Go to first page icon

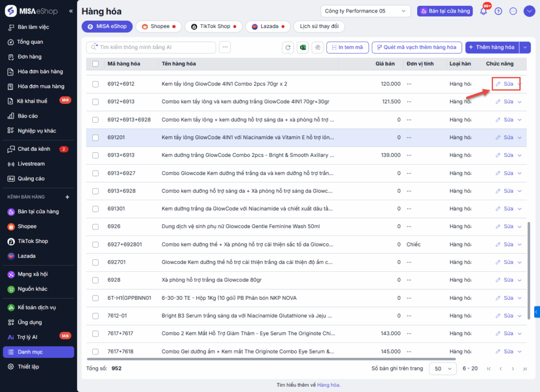(x=489, y=369)
